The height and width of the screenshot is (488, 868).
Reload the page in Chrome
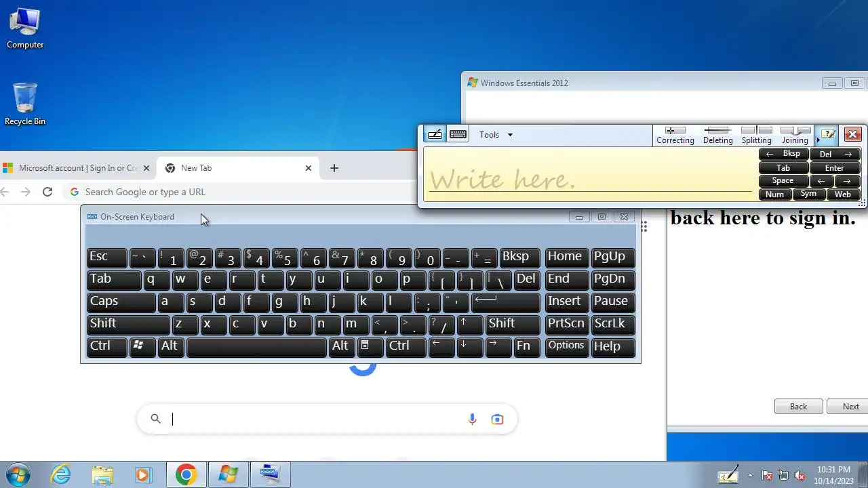pyautogui.click(x=47, y=192)
